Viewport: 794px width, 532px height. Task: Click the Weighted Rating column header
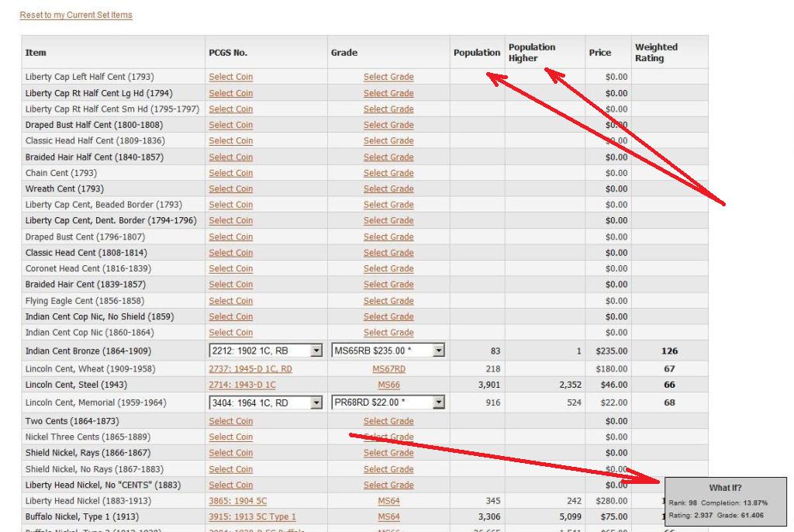[656, 53]
